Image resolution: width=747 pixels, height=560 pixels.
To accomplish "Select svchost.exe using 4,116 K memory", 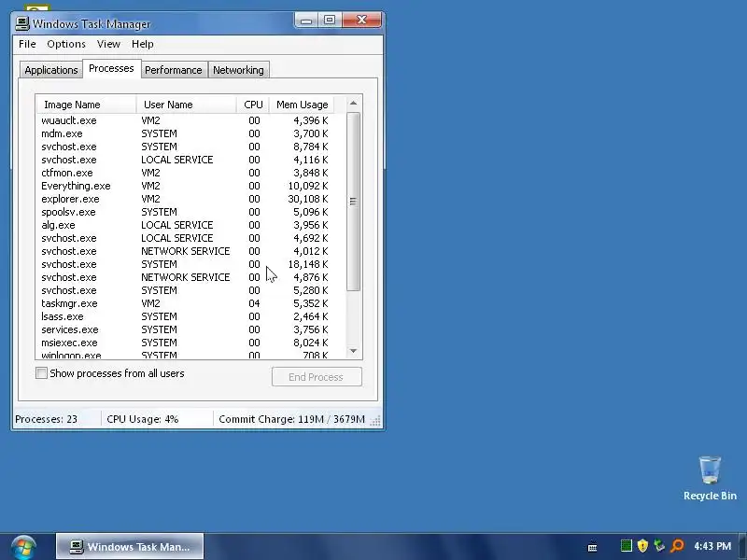I will click(190, 160).
